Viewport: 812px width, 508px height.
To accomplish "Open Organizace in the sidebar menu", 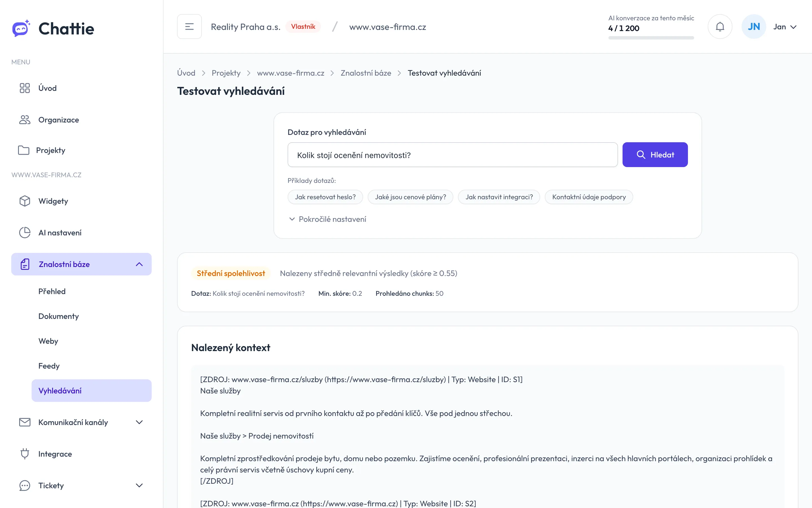I will click(x=81, y=120).
